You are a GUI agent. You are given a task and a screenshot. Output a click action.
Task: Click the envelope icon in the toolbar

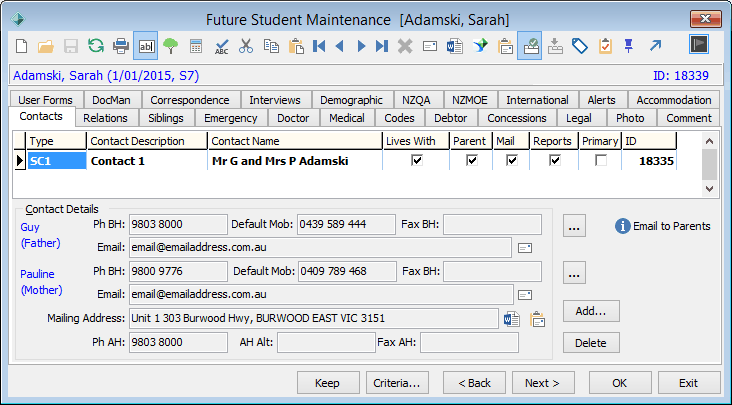[x=430, y=46]
